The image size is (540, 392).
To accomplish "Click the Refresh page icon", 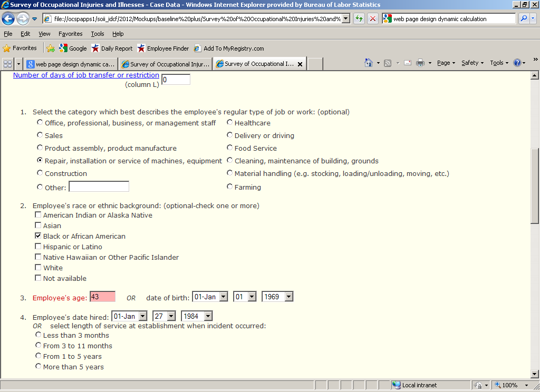I will (x=359, y=19).
